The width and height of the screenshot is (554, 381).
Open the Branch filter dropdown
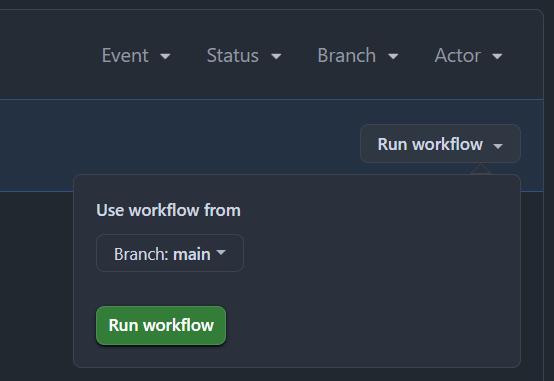coord(358,55)
